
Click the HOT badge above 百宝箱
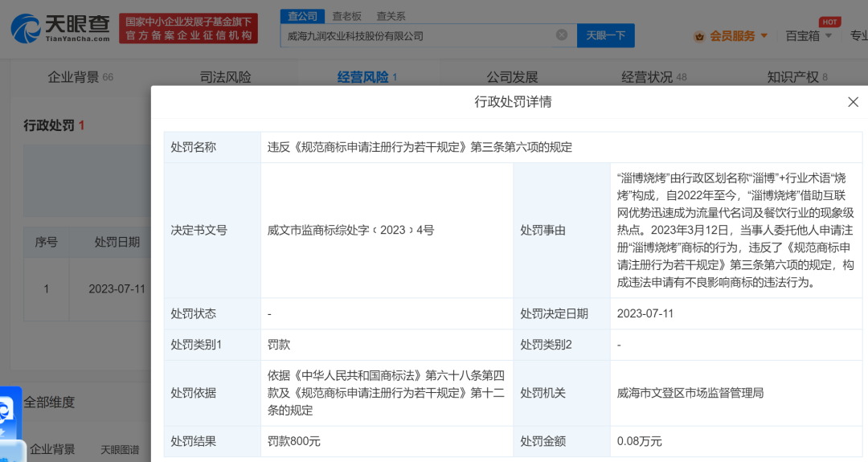[829, 22]
